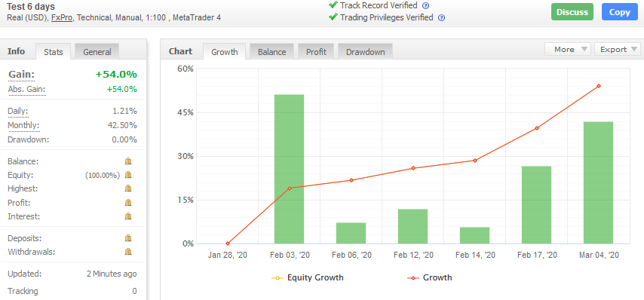Select the Growth chart tab
The height and width of the screenshot is (300, 644).
click(224, 52)
